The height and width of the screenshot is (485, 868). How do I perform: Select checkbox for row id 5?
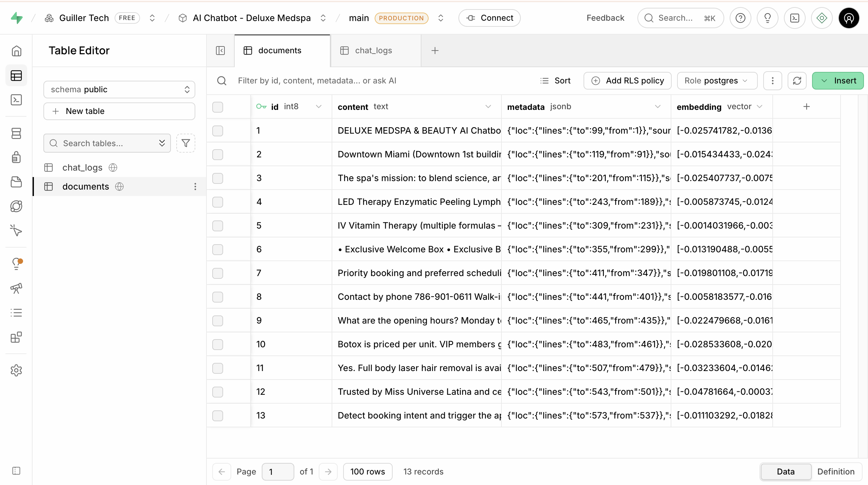(218, 226)
